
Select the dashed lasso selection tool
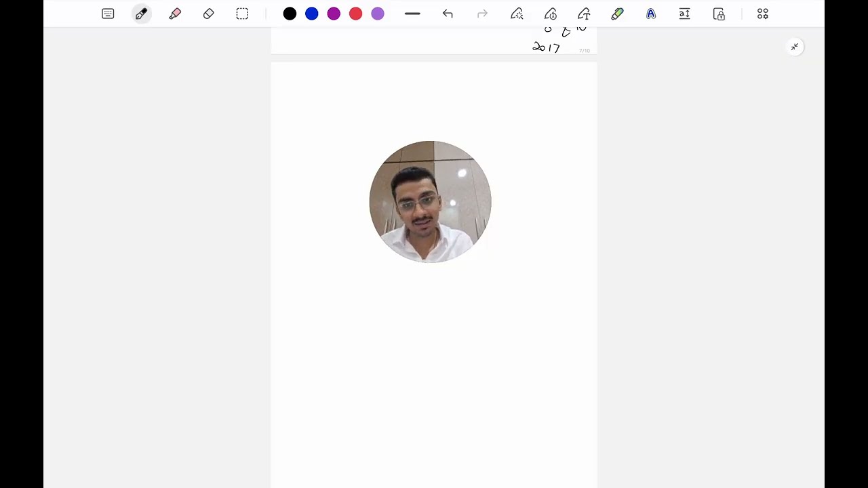pos(242,14)
